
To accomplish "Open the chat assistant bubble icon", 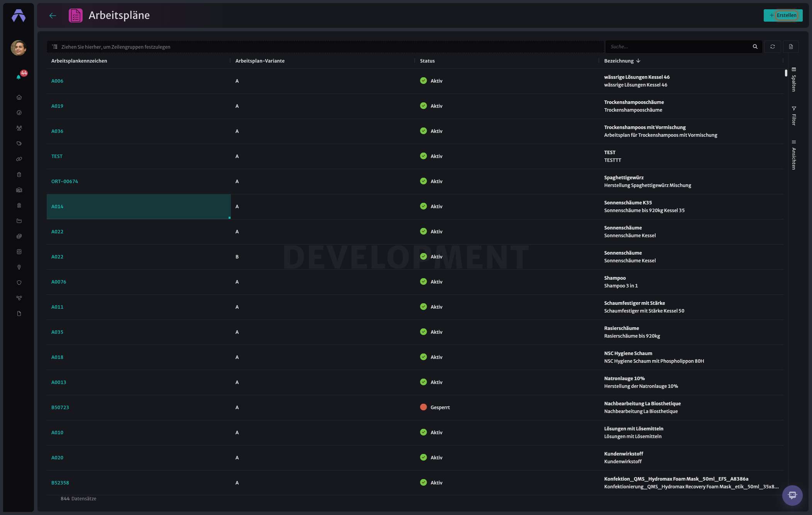I will tap(792, 495).
